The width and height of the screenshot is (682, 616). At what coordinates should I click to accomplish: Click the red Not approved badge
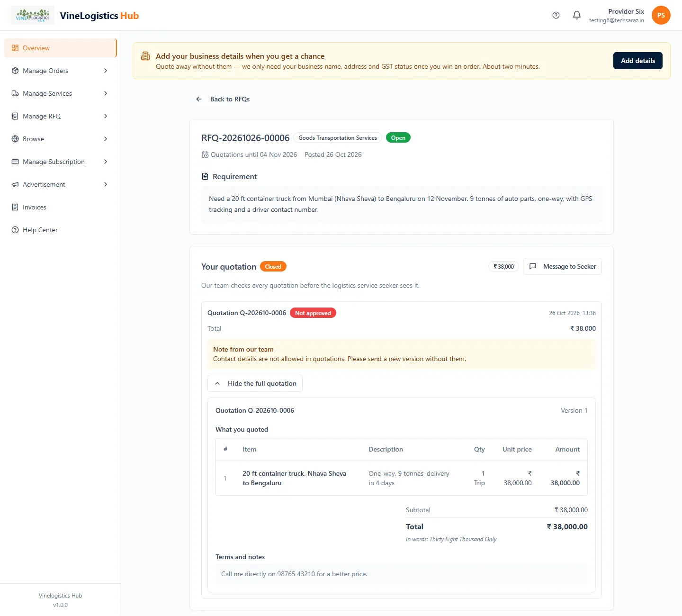pos(313,313)
